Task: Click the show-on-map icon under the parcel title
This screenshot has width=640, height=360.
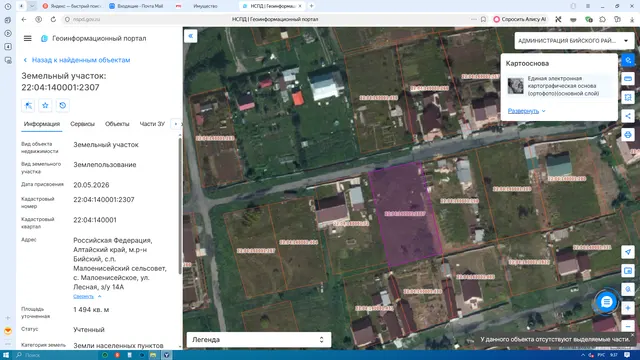Action: coord(28,105)
